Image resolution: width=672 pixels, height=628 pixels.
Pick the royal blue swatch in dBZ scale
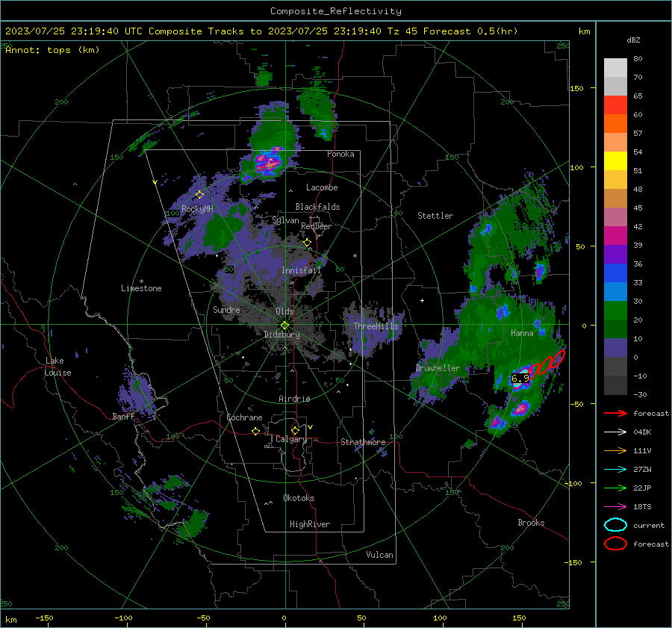pos(615,273)
